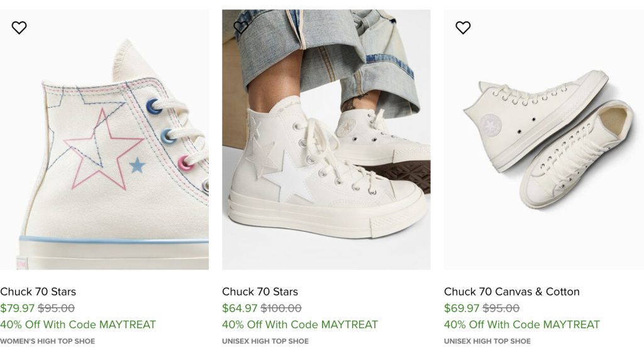
Task: Select the MAYTREAT promo under Chuck 70 Canvas & Cotton
Action: [522, 325]
